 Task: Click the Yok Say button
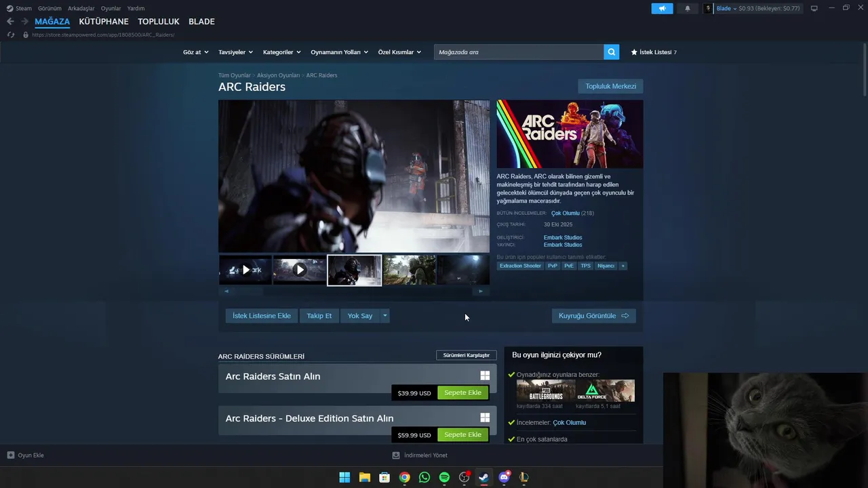click(x=360, y=316)
